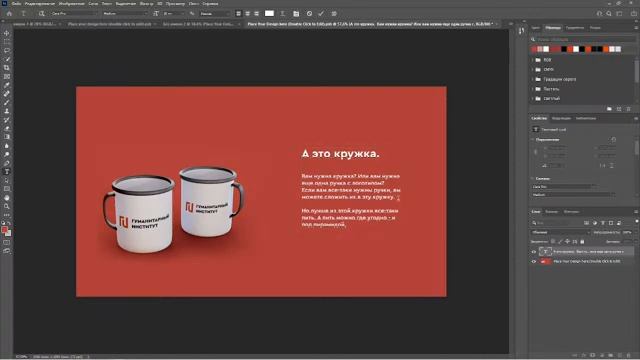The image size is (640, 360).
Task: Open the layer blend mode dropdown
Action: [561, 232]
